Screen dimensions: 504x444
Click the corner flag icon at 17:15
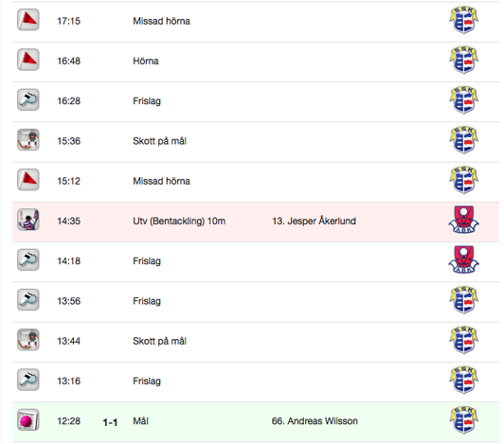coord(28,20)
